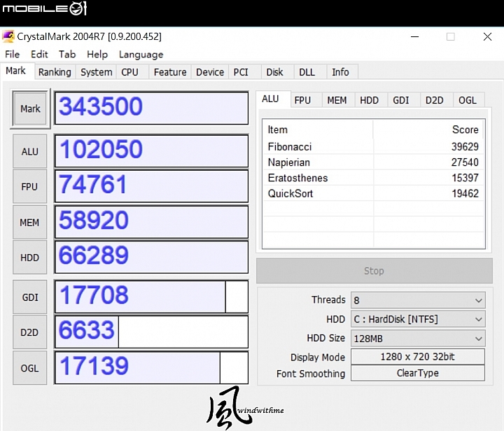The width and height of the screenshot is (504, 431).
Task: Click the Mark benchmark button
Action: pos(30,108)
